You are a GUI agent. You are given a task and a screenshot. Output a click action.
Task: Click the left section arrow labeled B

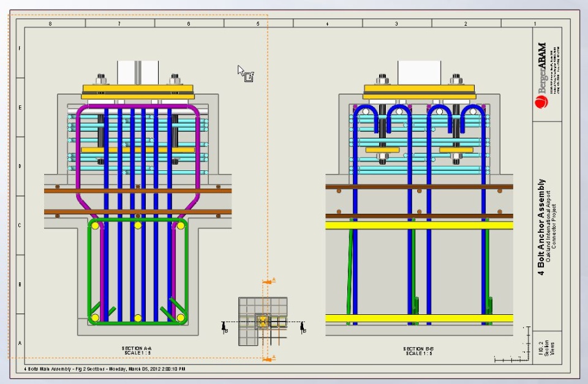tap(225, 328)
